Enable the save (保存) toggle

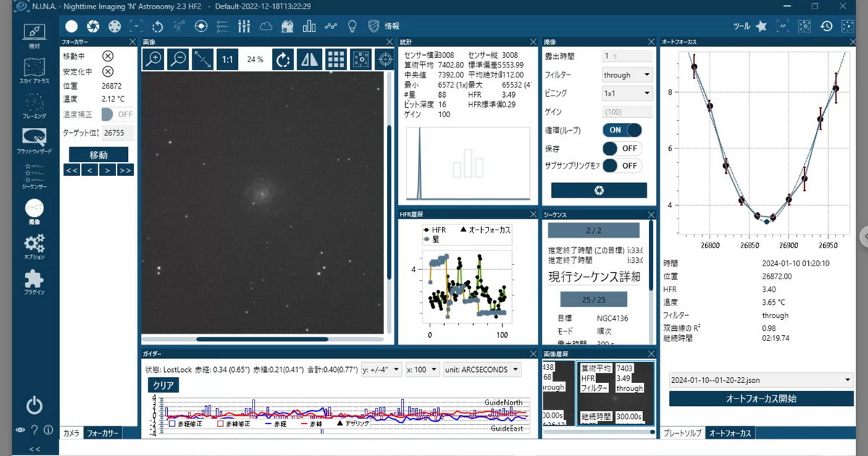pos(623,148)
